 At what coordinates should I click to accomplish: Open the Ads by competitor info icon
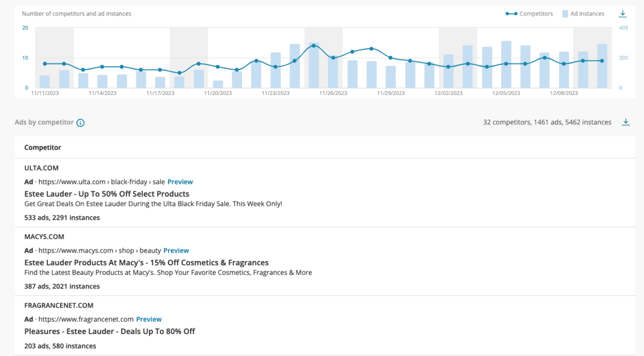coord(80,123)
